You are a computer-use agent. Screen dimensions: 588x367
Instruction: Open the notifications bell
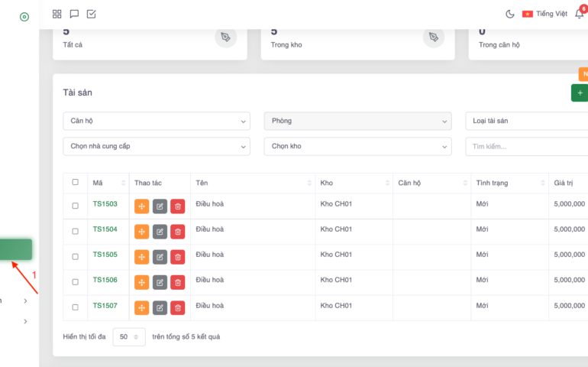[x=579, y=14]
